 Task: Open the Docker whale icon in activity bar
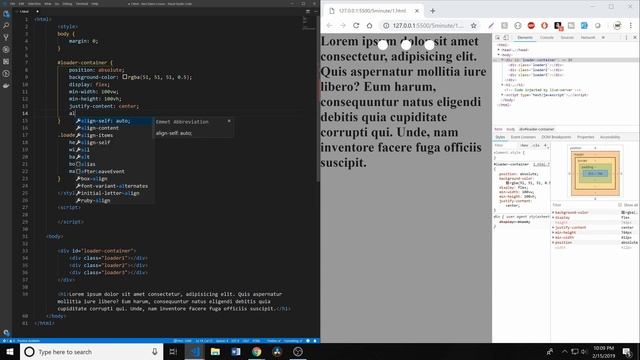point(6,86)
